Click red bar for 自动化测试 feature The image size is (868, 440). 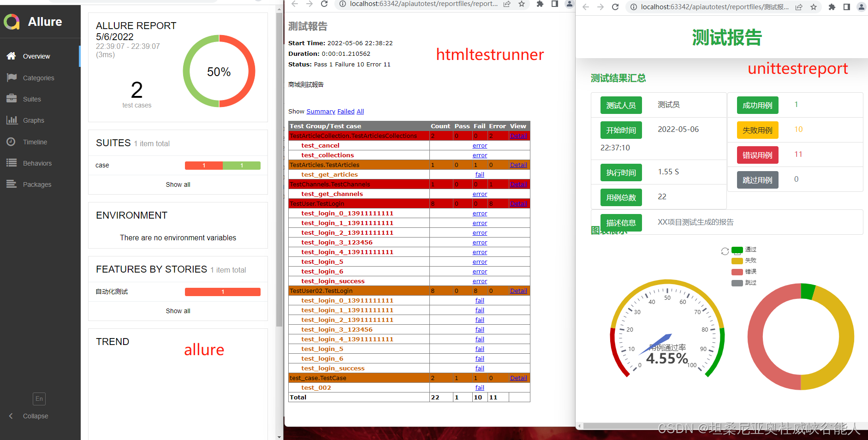tap(223, 292)
